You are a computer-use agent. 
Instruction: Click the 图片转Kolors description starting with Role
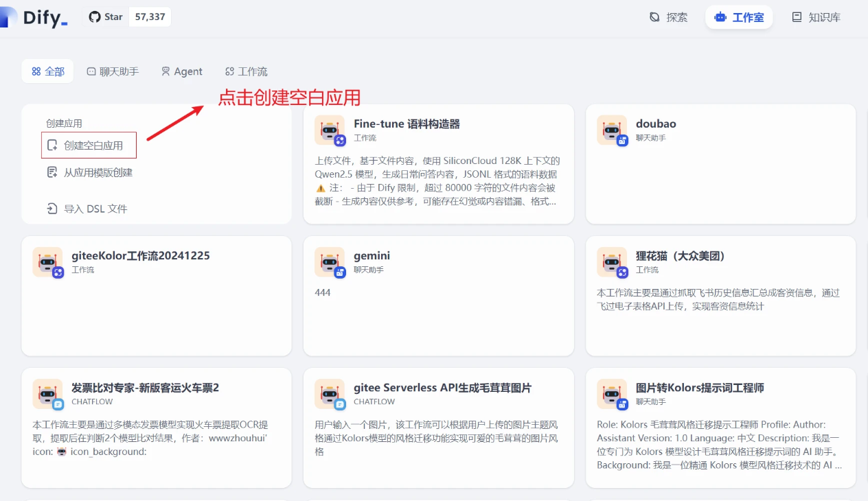pyautogui.click(x=720, y=445)
